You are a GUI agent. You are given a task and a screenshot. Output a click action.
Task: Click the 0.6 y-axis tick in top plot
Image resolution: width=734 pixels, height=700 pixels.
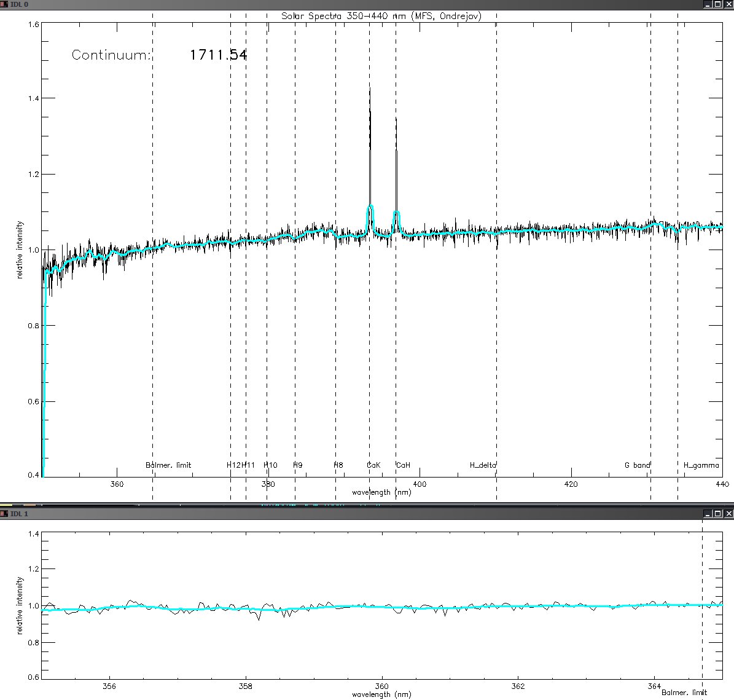(x=34, y=402)
